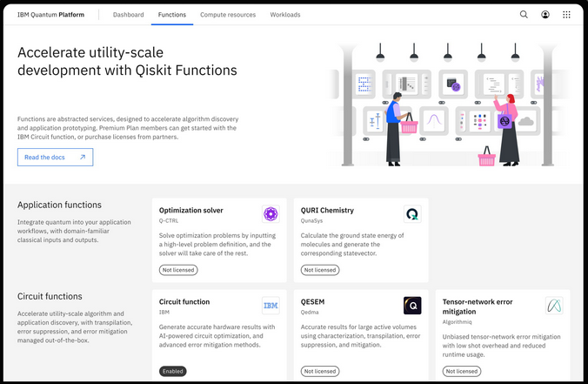This screenshot has height=384, width=588.
Task: Click the search magnifier icon
Action: (524, 15)
